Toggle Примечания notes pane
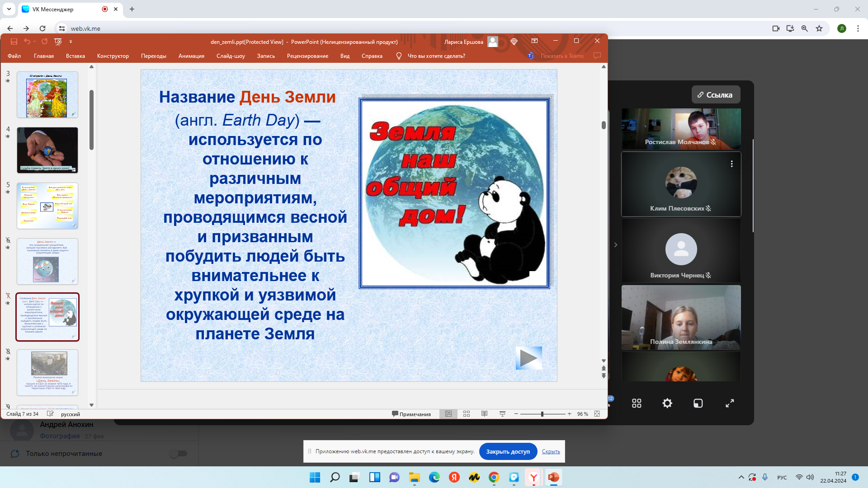Viewport: 868px width, 488px height. point(411,414)
